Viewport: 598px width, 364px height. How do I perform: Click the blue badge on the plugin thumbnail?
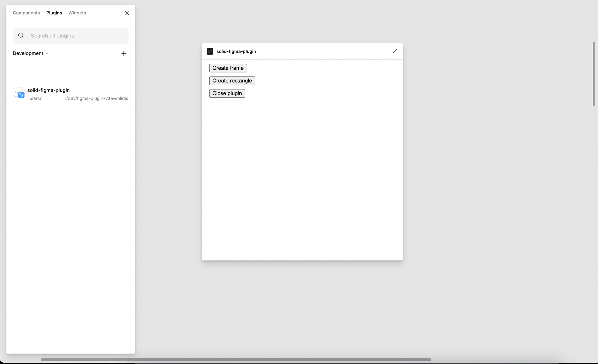[21, 95]
